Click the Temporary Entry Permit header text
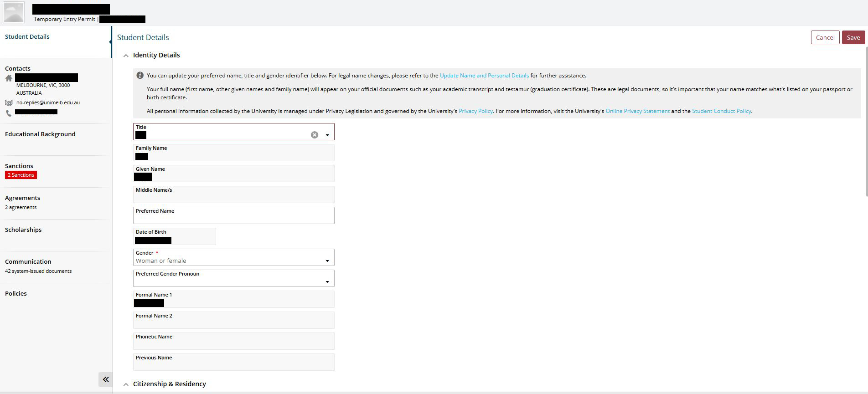The image size is (868, 394). coord(64,19)
